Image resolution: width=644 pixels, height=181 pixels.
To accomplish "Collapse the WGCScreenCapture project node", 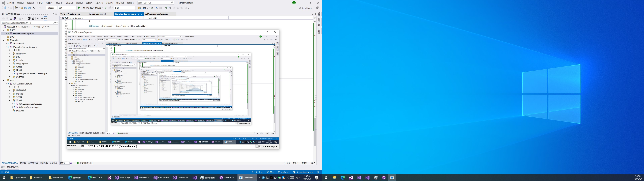I will (x=7, y=84).
